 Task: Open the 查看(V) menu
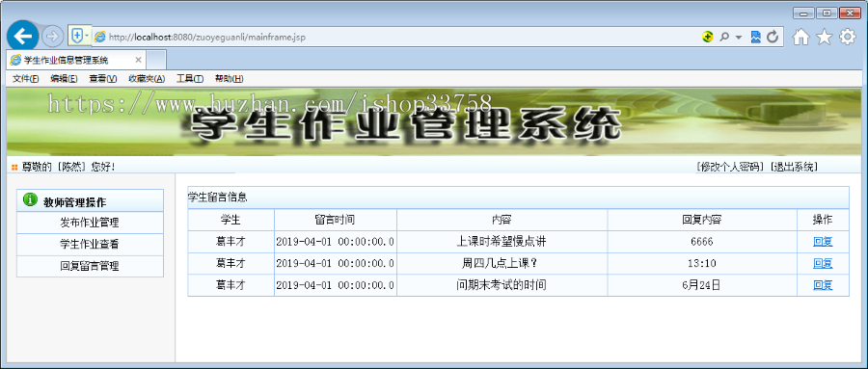(x=103, y=79)
